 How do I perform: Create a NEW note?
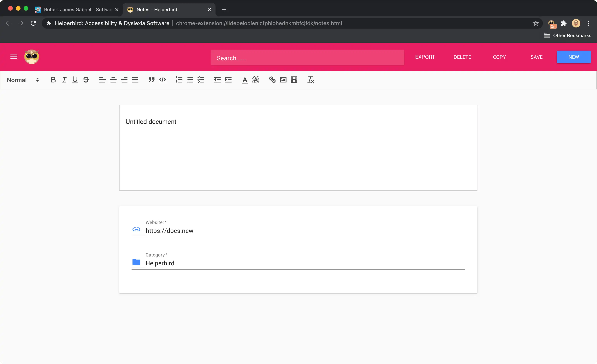(x=574, y=57)
